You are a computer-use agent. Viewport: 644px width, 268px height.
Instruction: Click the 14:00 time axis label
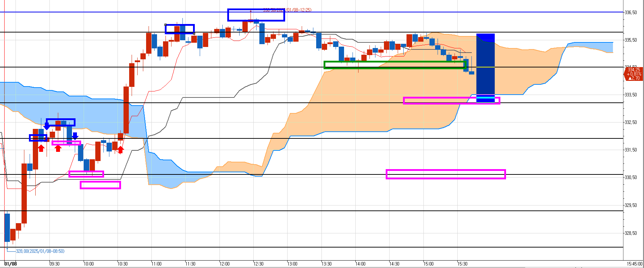tap(360, 264)
